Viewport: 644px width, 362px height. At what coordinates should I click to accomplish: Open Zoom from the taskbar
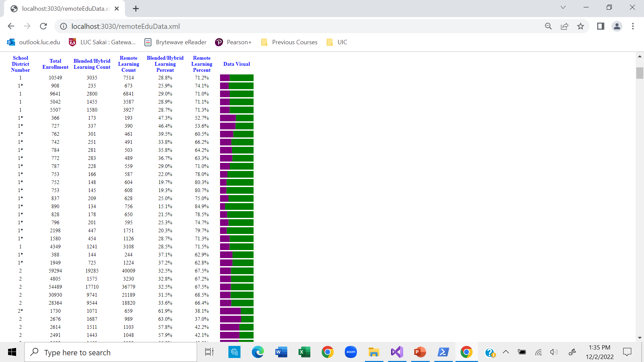(x=351, y=352)
